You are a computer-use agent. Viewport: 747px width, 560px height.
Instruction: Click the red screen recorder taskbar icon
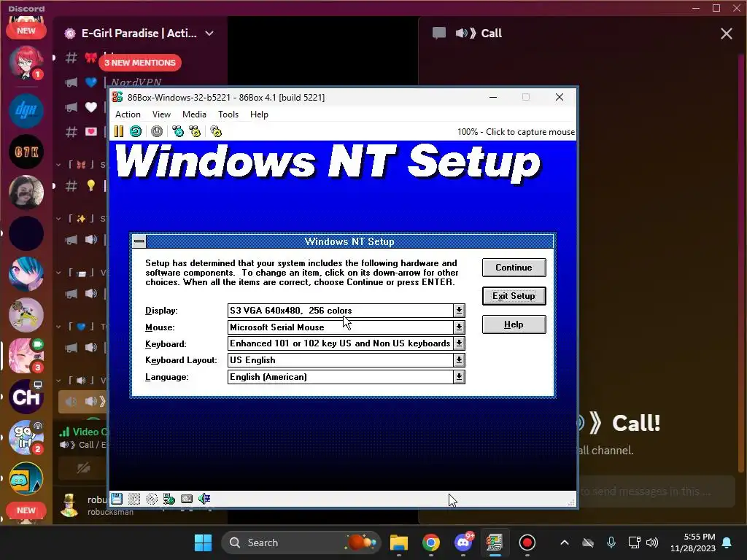click(x=527, y=542)
